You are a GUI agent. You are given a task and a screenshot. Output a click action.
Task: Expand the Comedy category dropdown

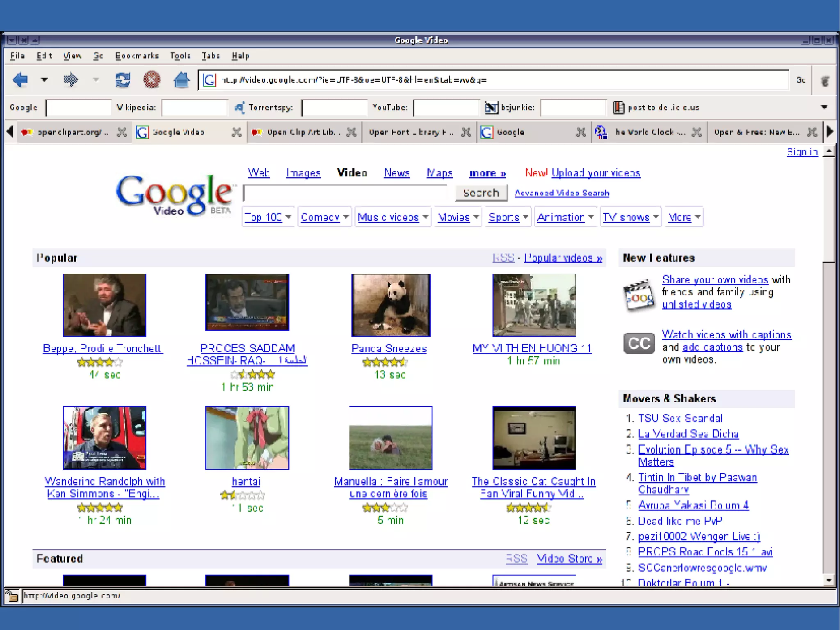point(346,217)
